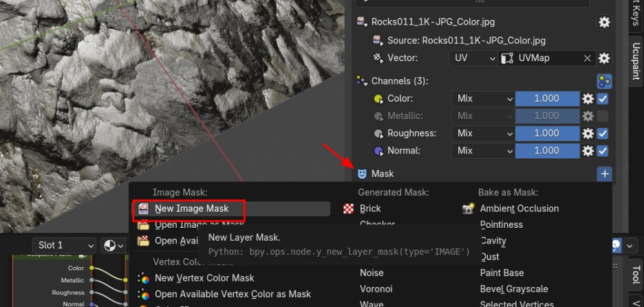The width and height of the screenshot is (644, 307).
Task: Select Cavity from Bake as Mask
Action: [x=493, y=241]
